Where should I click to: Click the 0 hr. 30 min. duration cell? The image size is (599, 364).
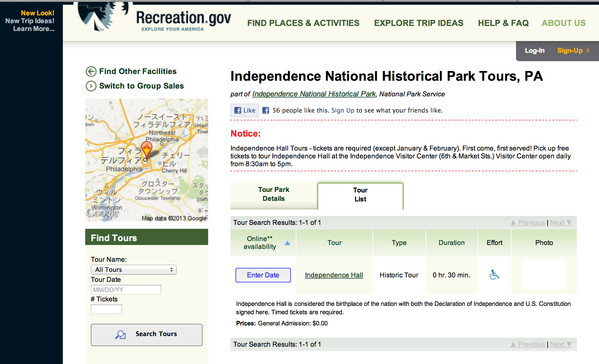pos(451,275)
